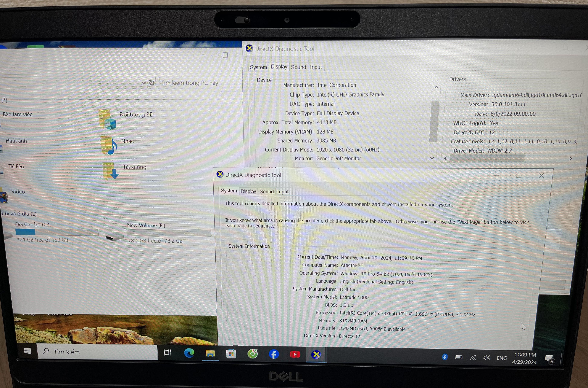Switch to Sound tab in front DirectX window
This screenshot has height=388, width=588.
click(x=266, y=191)
